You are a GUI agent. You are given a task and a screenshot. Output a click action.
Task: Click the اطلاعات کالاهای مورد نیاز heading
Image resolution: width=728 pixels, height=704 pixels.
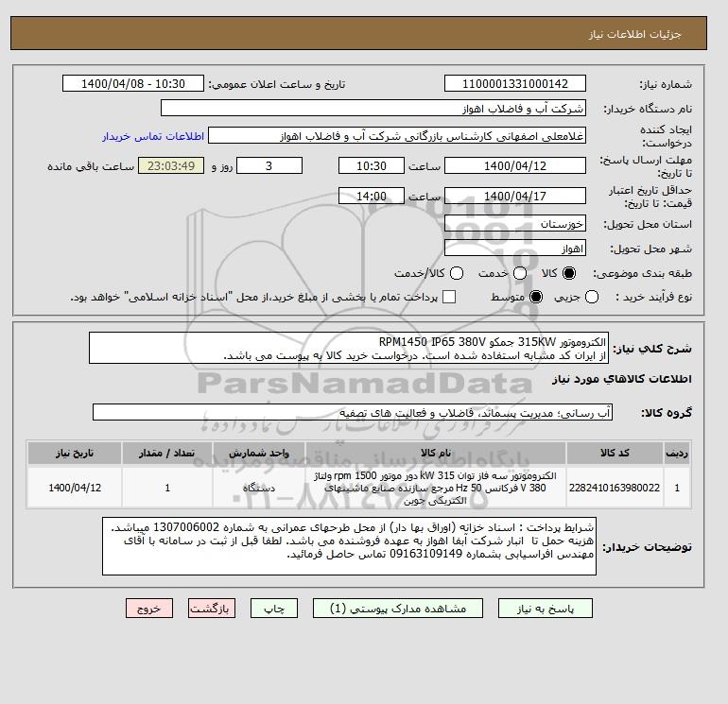622,379
